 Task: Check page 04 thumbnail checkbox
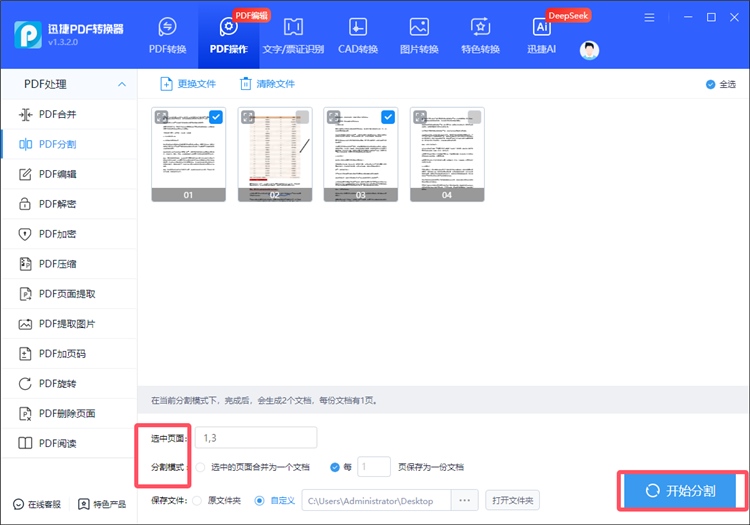(474, 117)
